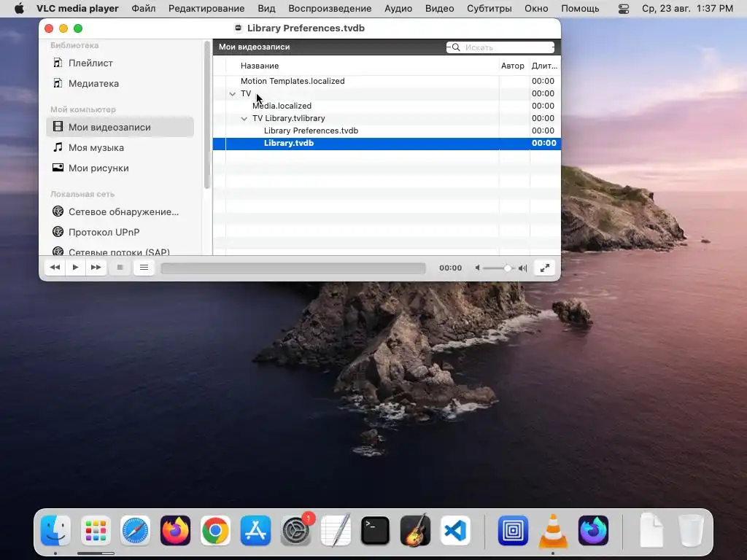Open Сетевые потоки (SAP) in the sidebar
The height and width of the screenshot is (560, 747).
(x=120, y=251)
